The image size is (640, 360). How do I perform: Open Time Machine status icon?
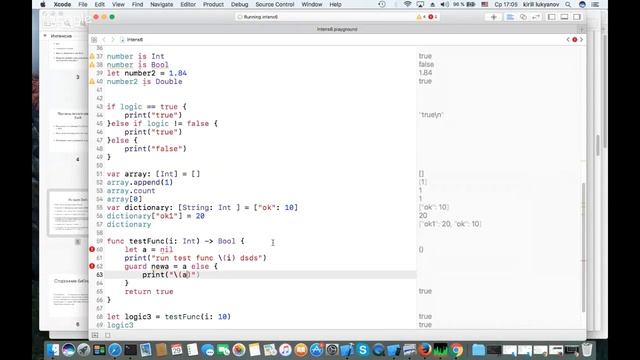(x=382, y=4)
